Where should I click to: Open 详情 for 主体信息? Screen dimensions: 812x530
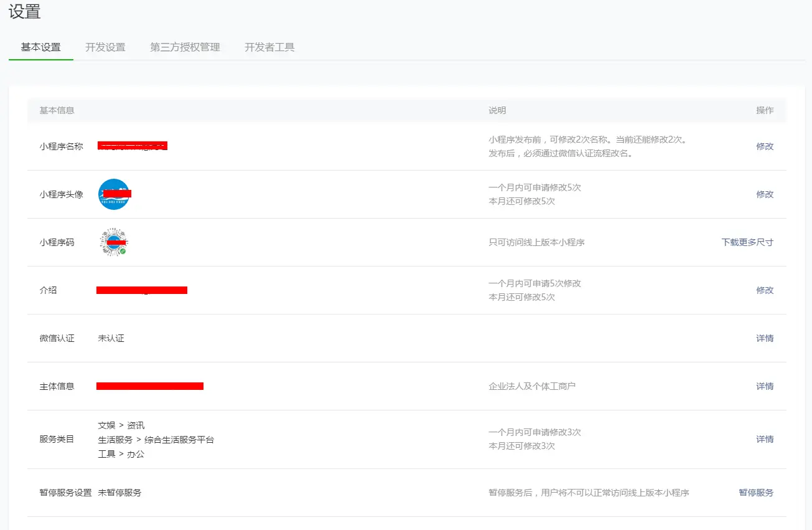pyautogui.click(x=765, y=386)
